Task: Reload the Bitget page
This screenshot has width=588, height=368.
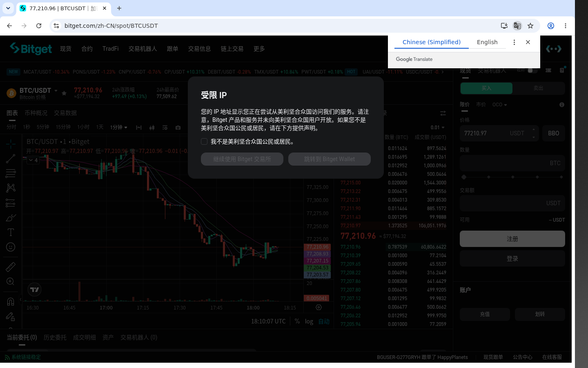Action: pyautogui.click(x=39, y=26)
